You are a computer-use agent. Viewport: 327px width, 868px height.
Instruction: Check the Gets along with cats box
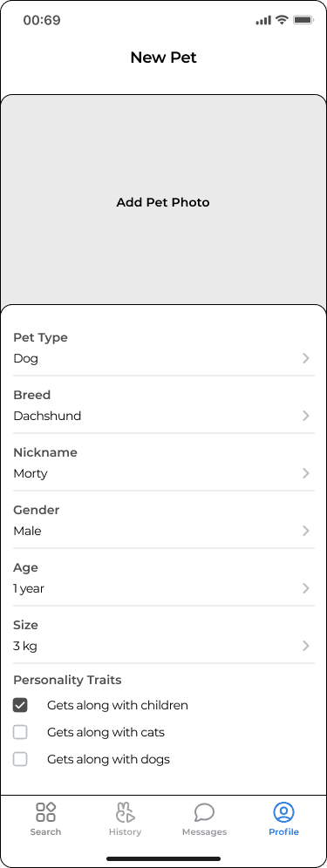point(20,732)
